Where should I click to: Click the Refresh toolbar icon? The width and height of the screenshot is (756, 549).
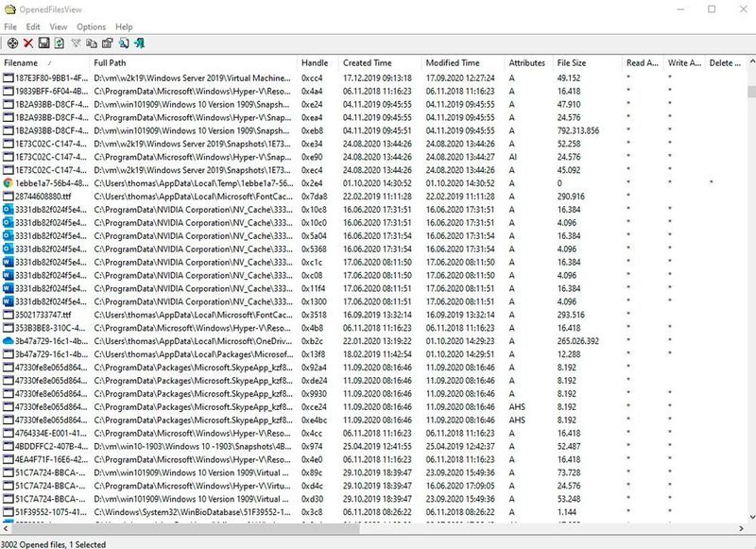[59, 43]
